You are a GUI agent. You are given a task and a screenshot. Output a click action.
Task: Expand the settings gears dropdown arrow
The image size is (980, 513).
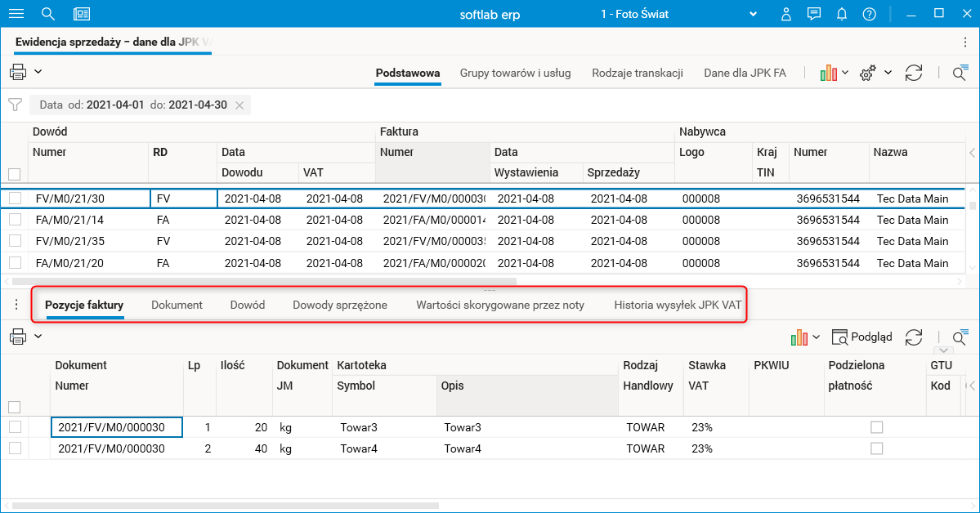[x=888, y=73]
